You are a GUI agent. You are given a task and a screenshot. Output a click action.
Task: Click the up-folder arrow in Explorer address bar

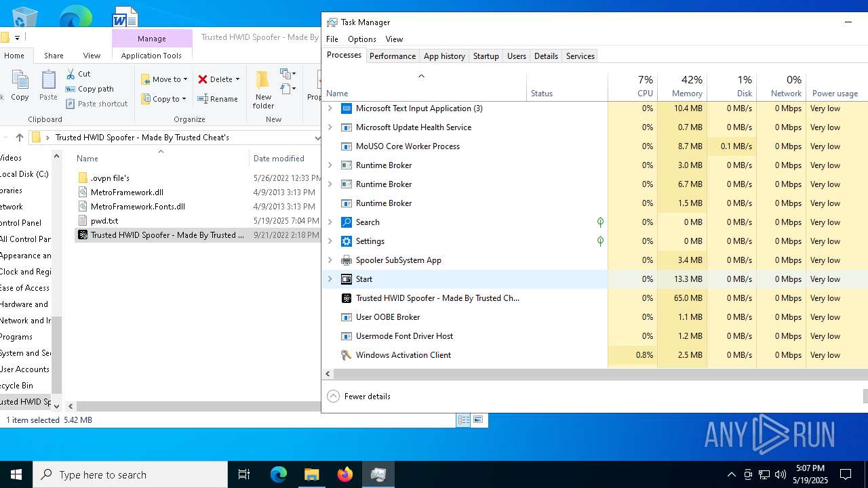(x=19, y=138)
